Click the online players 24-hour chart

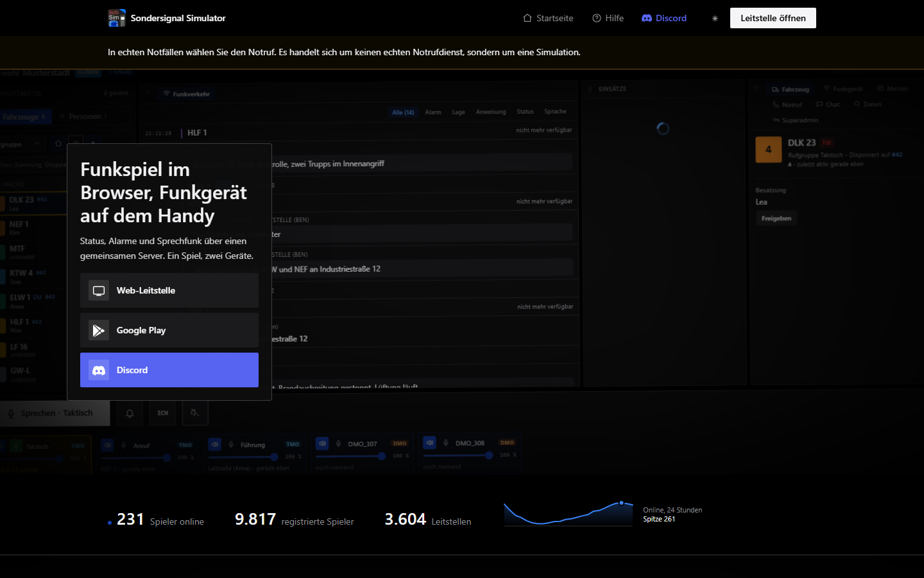(x=569, y=514)
